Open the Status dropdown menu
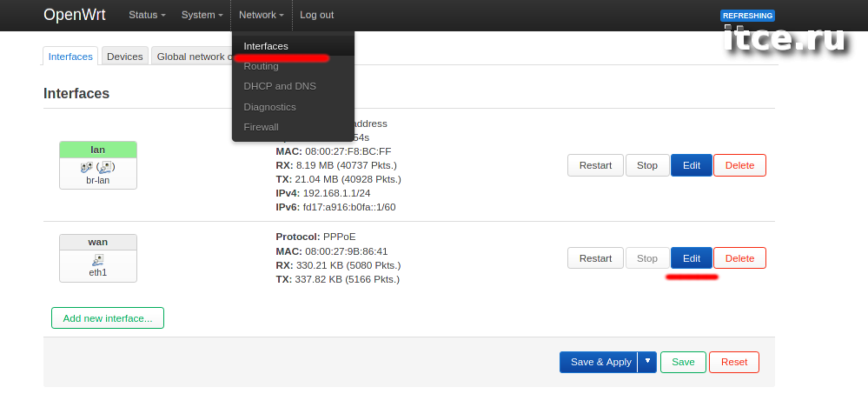The height and width of the screenshot is (414, 868). [x=147, y=15]
